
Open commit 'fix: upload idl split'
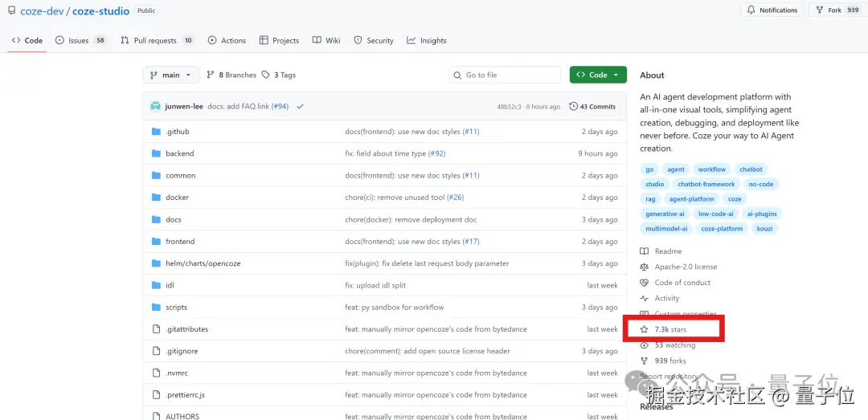pos(375,286)
